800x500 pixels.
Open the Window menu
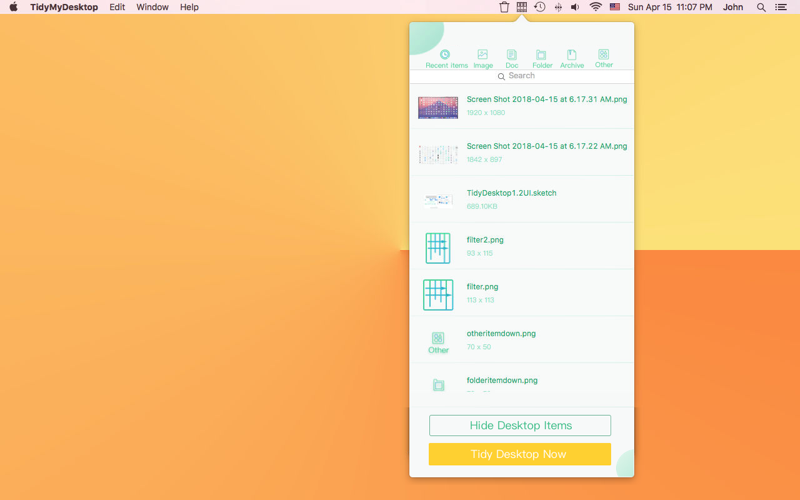pyautogui.click(x=153, y=7)
